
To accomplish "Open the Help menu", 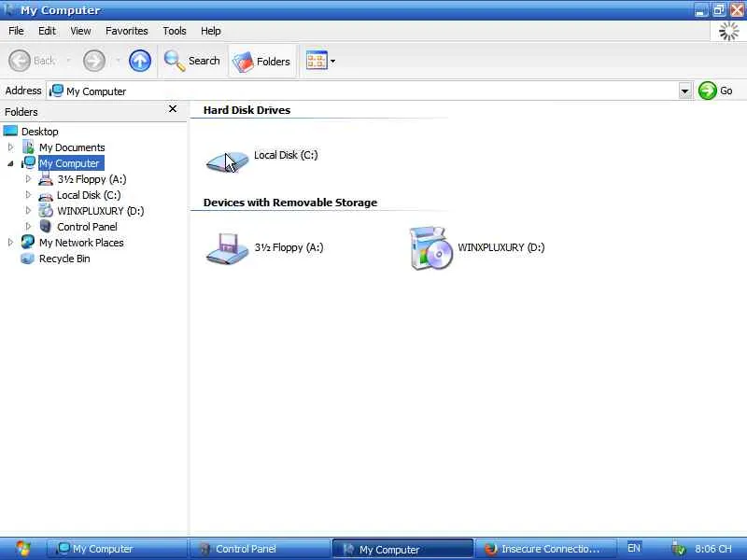I will pyautogui.click(x=211, y=31).
